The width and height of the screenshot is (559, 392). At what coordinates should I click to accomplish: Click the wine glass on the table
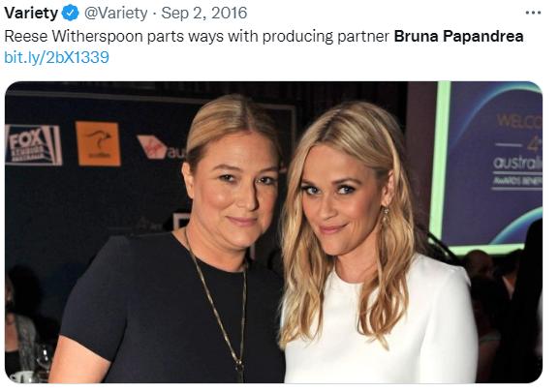coord(43,360)
